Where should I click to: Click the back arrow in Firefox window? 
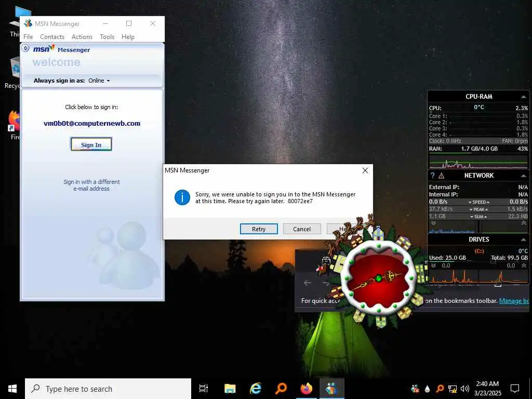click(308, 283)
